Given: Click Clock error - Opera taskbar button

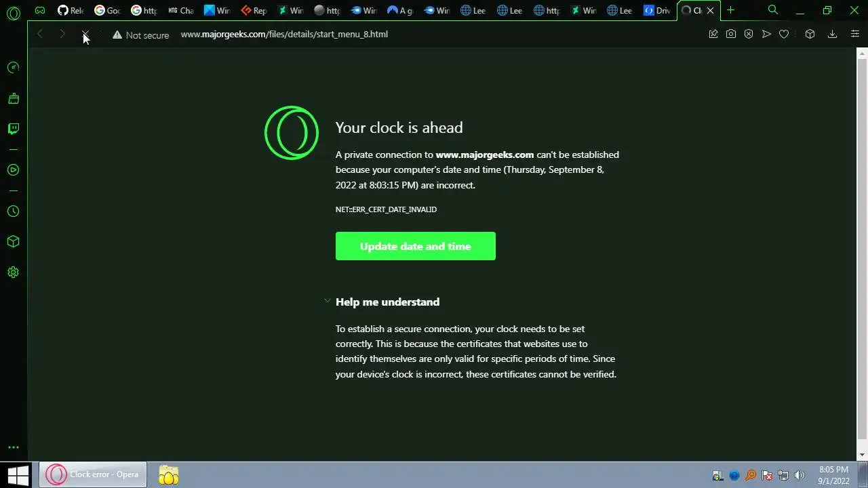Looking at the screenshot, I should [x=92, y=474].
